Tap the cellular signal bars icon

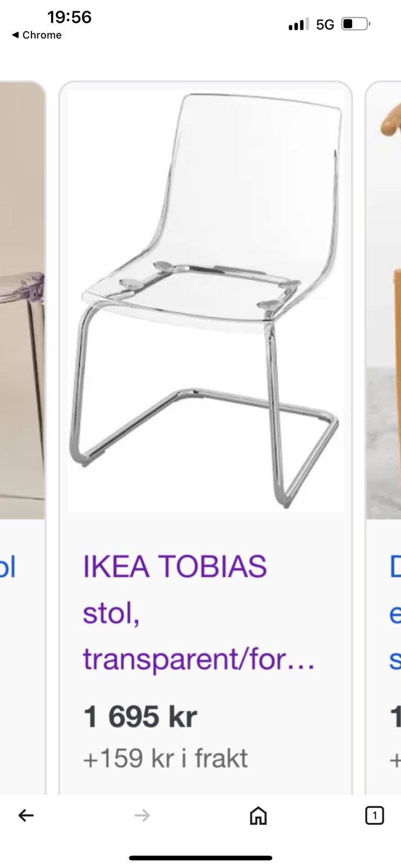(299, 24)
